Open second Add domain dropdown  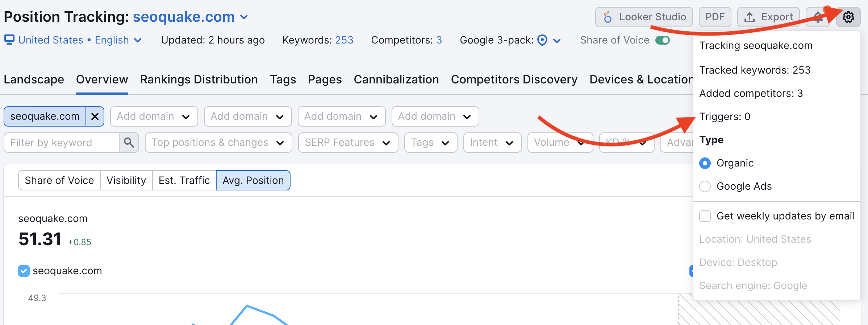click(x=248, y=116)
